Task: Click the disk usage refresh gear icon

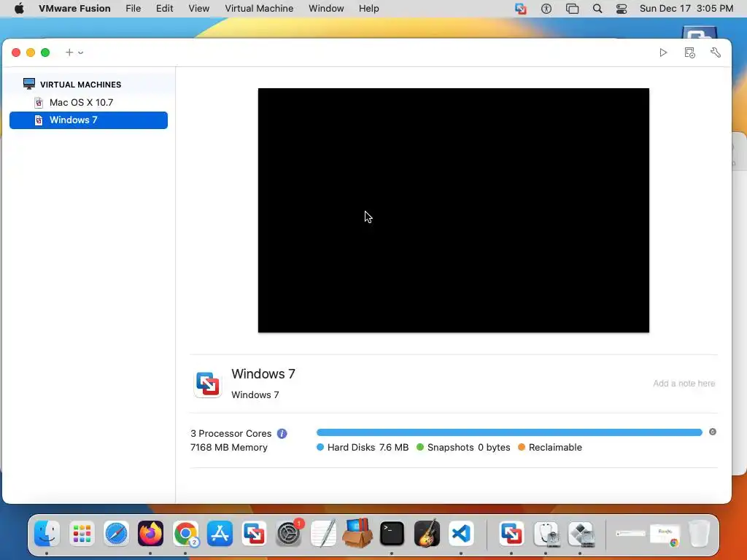Action: [712, 432]
